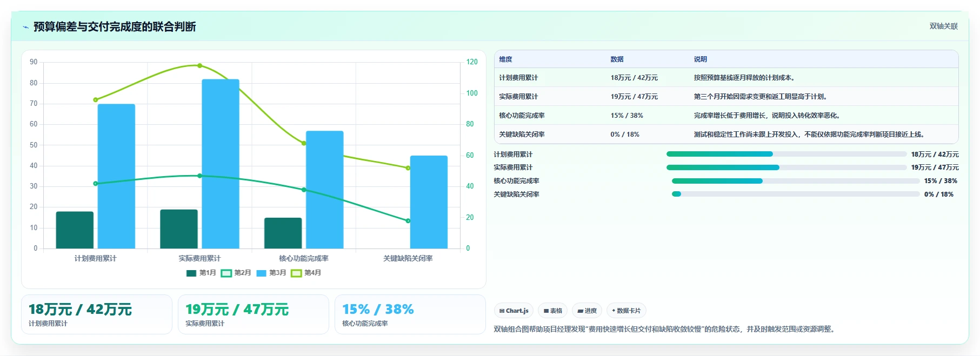Click the blue bar above 核心功能完成率
This screenshot has height=356, width=980.
coord(325,190)
